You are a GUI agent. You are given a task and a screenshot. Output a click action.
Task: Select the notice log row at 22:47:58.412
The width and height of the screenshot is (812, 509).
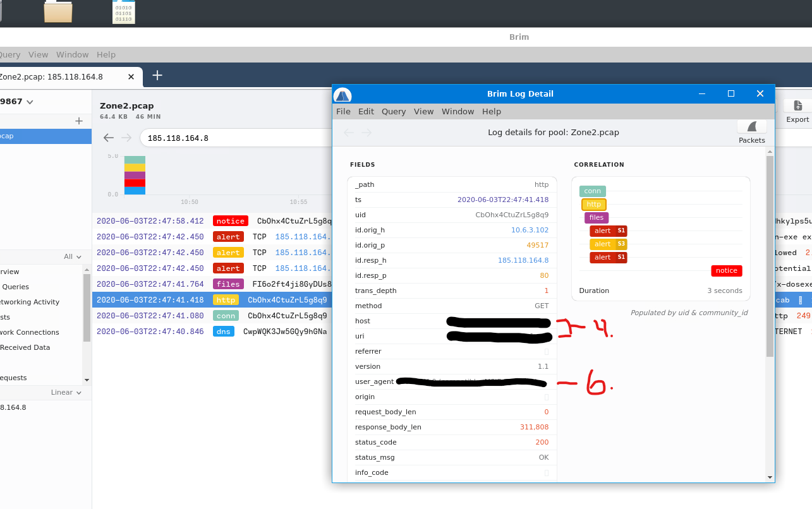coord(212,221)
